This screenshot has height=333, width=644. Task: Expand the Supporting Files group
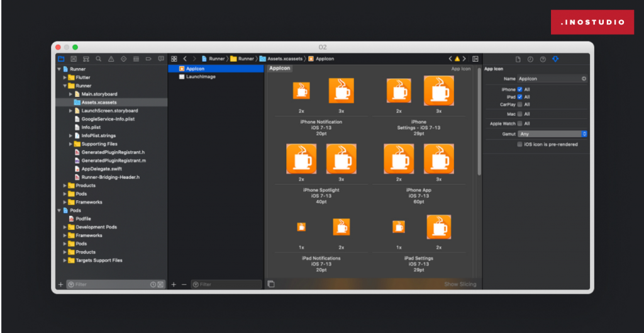pos(71,144)
